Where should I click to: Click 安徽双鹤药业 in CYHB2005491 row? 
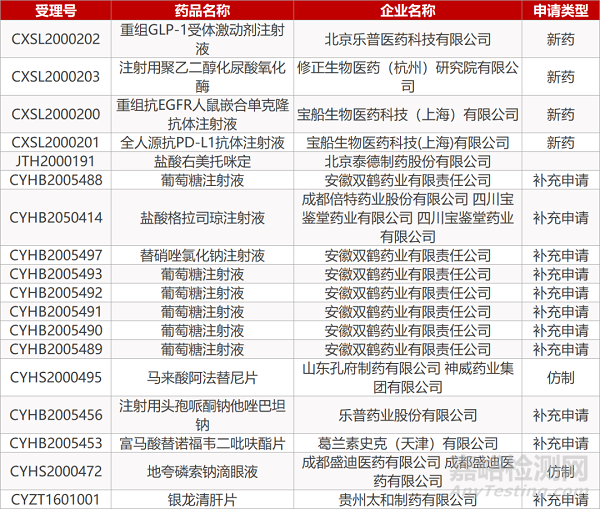408,311
